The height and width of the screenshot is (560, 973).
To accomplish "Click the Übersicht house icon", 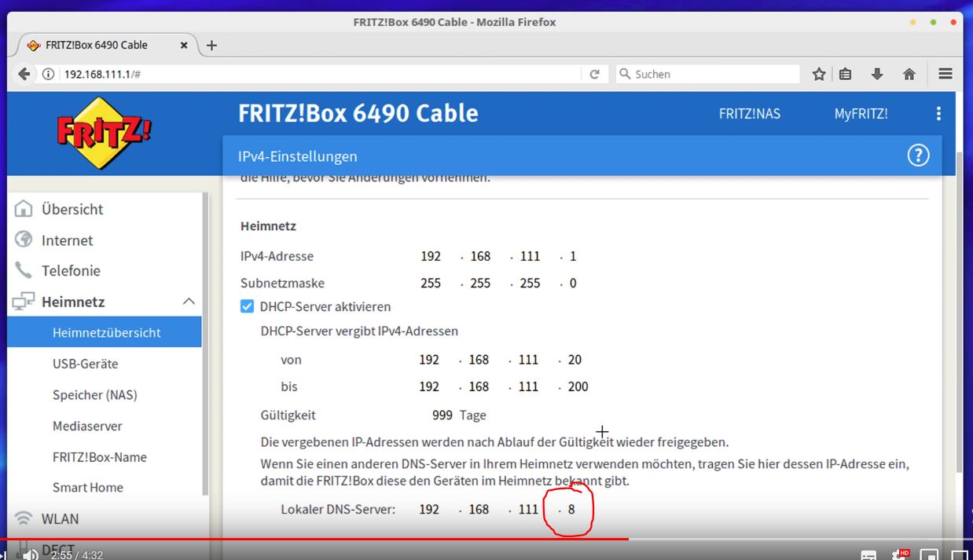I will coord(24,209).
